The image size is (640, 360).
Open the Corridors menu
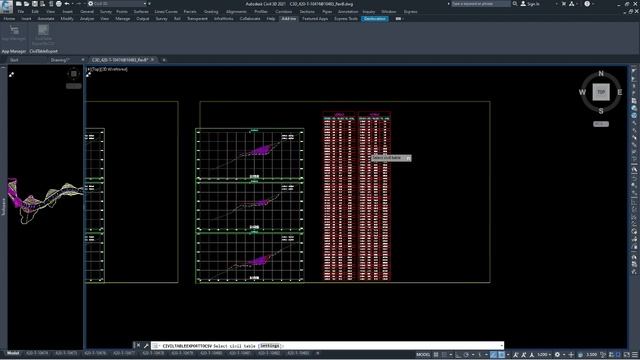pyautogui.click(x=284, y=11)
